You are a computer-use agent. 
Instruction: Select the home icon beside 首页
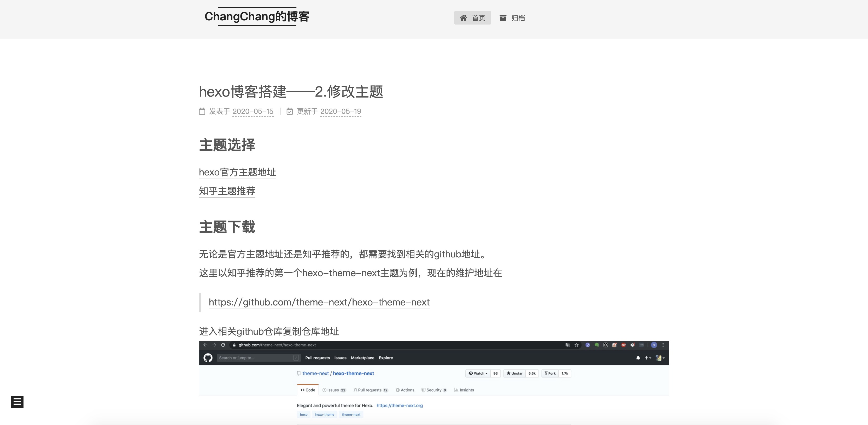click(x=464, y=17)
